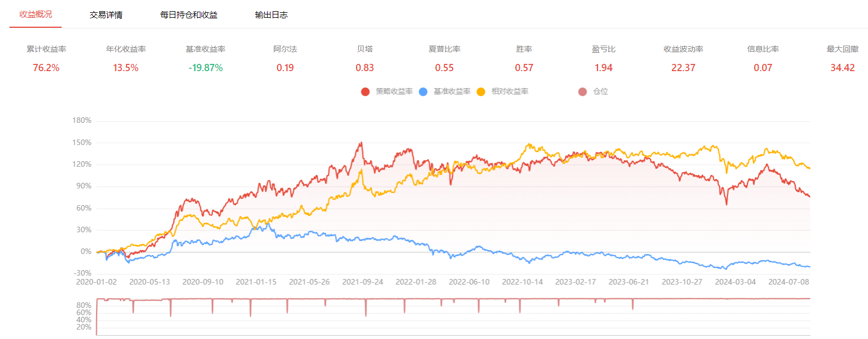Toggle the 仓位 legend dot
The height and width of the screenshot is (339, 868).
click(x=583, y=92)
